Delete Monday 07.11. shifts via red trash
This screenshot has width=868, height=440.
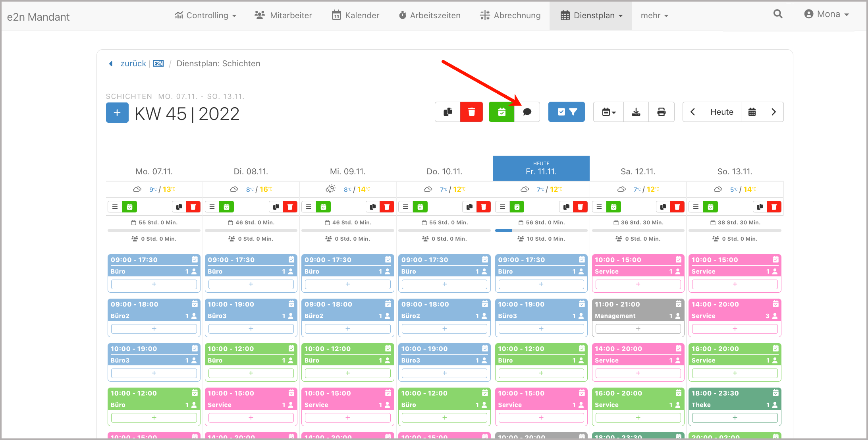pyautogui.click(x=193, y=206)
